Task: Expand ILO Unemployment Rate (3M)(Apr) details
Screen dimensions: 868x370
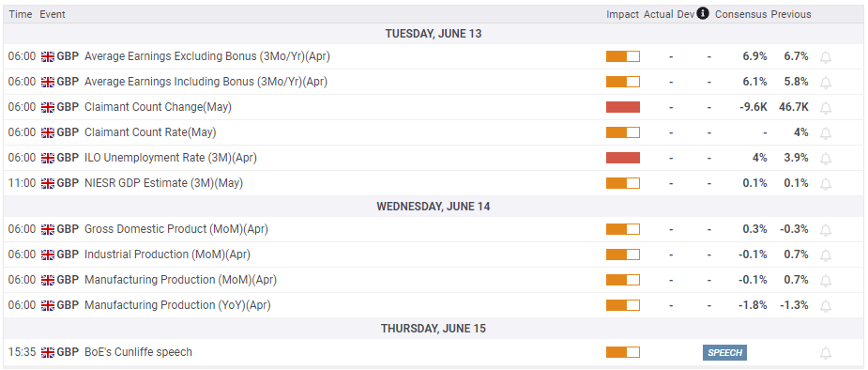Action: (434, 158)
